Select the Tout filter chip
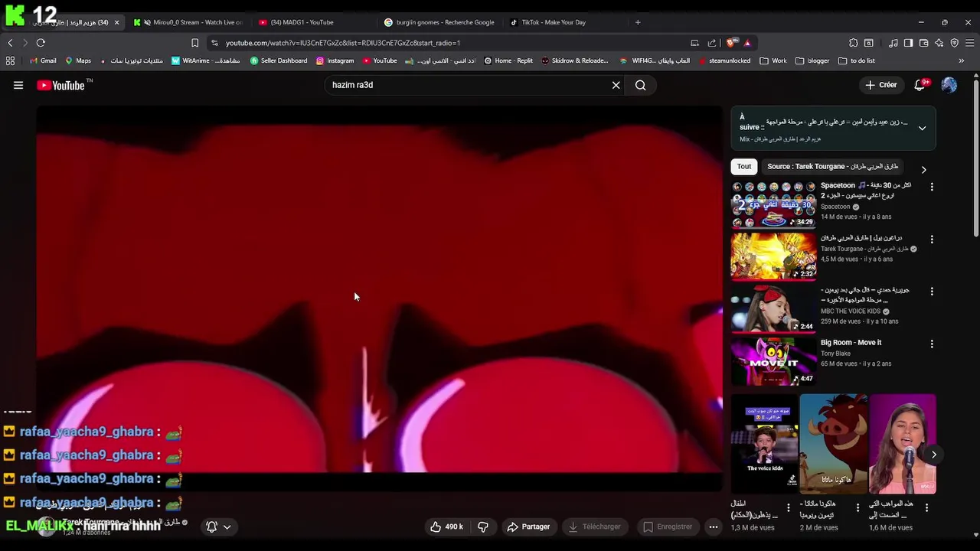The image size is (980, 551). click(744, 166)
